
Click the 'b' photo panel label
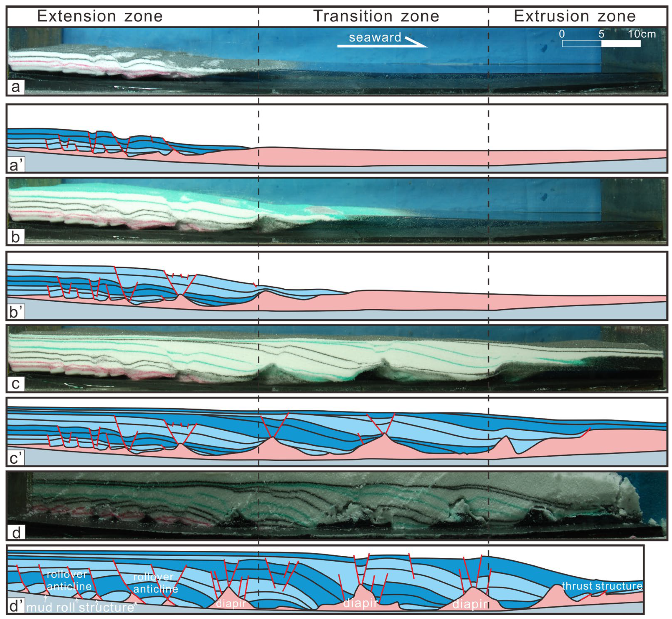tap(16, 237)
